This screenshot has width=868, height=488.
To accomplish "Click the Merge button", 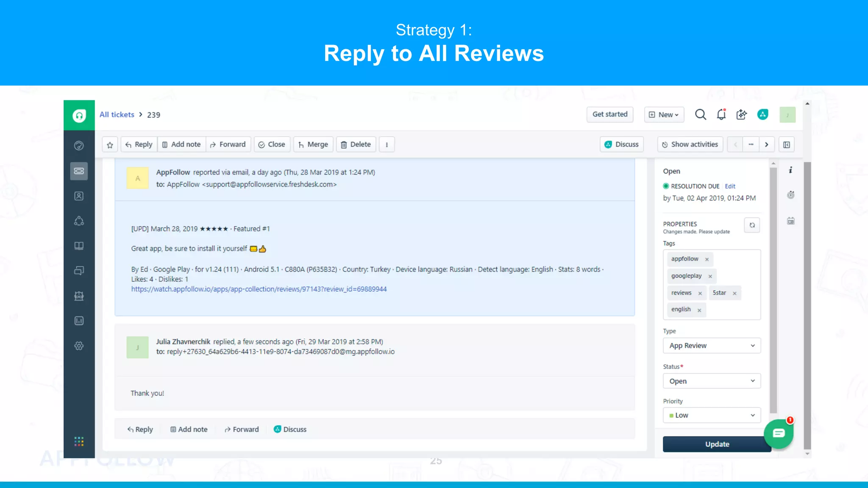I will (x=313, y=144).
